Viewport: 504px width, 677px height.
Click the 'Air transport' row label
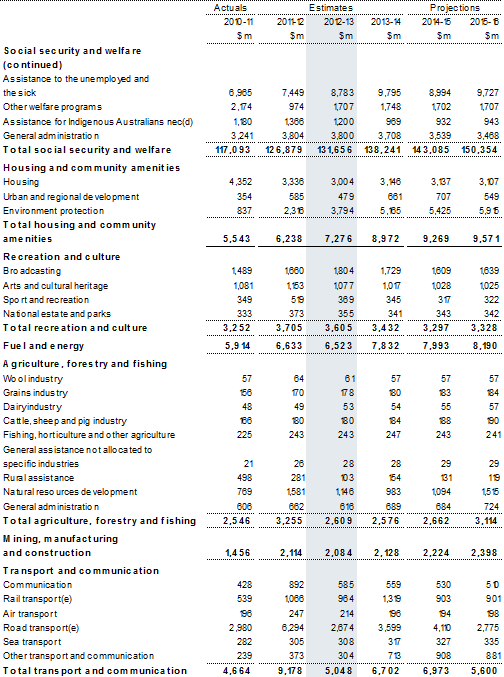pos(29,614)
